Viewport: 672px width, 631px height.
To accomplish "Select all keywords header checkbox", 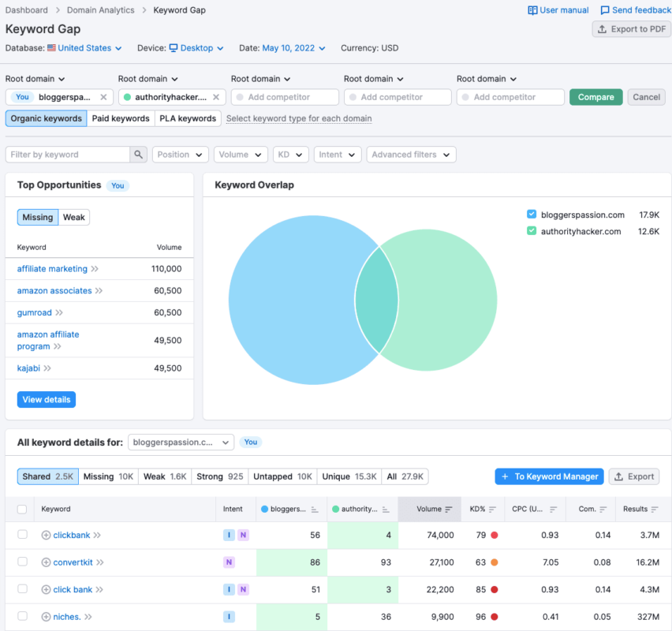I will tap(22, 510).
